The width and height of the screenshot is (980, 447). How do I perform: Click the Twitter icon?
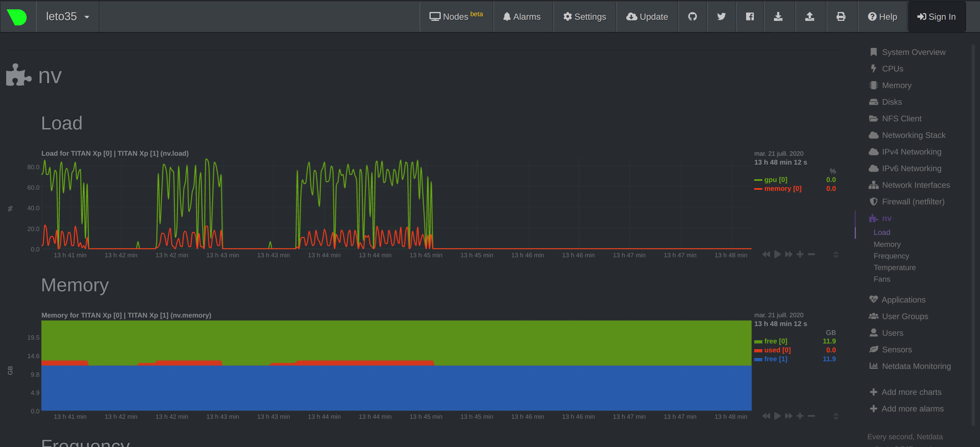(x=721, y=17)
